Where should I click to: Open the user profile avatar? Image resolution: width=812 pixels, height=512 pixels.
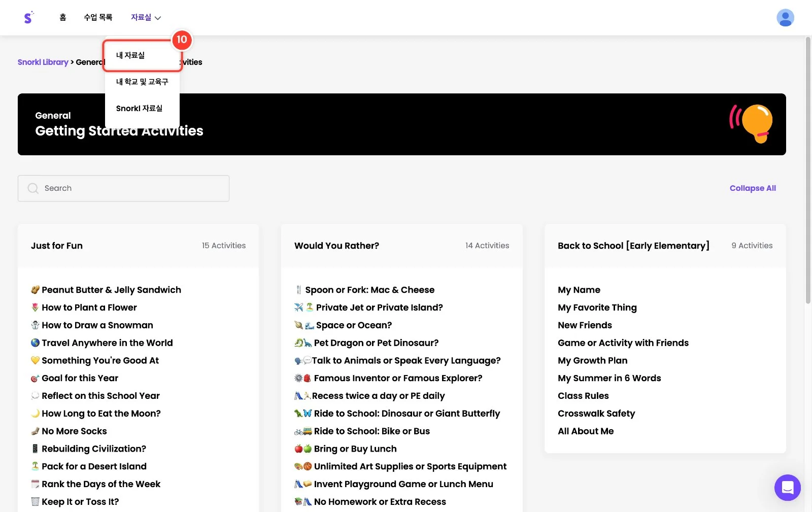tap(785, 18)
